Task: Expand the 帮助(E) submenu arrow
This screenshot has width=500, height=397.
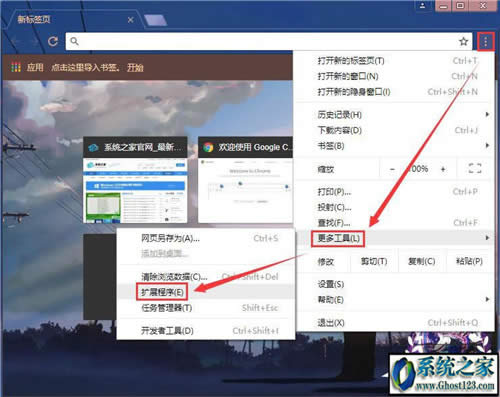Action: 487,299
